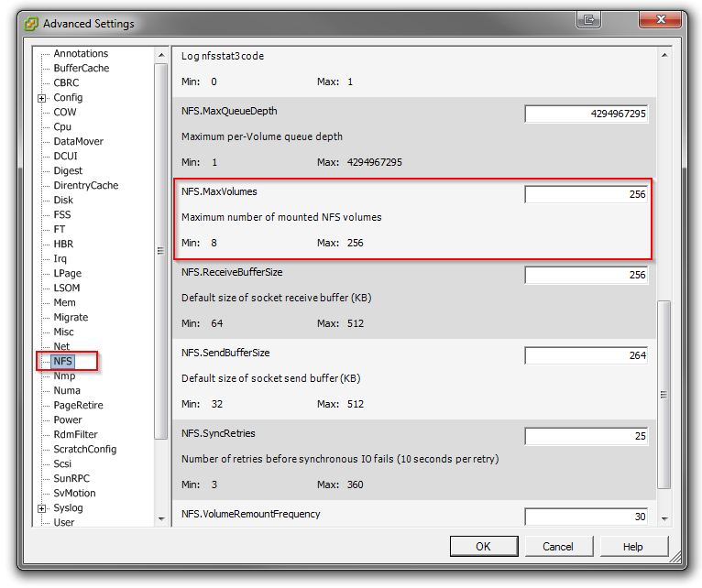Click the NFS.SyncRetries value box
The image size is (702, 588).
[x=586, y=436]
